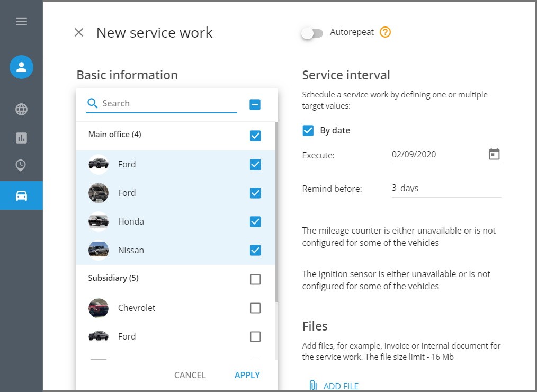Check the Subsidiary group checkbox

[x=255, y=279]
